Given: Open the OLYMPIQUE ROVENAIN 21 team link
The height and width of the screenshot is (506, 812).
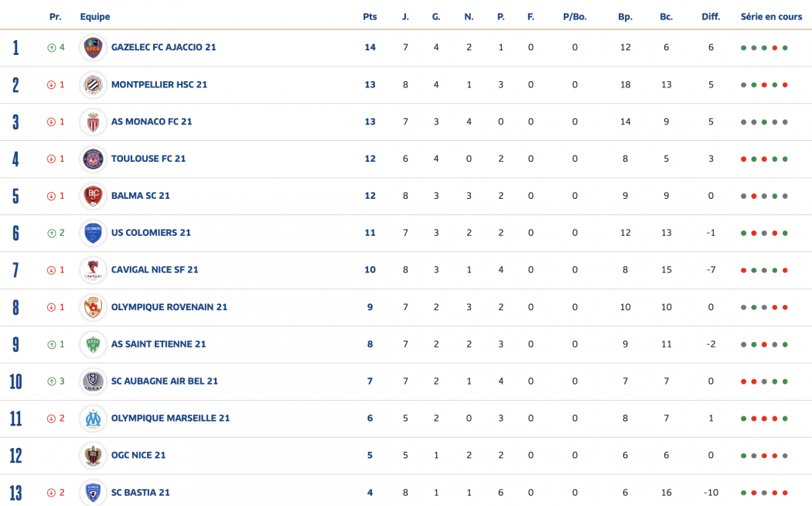Looking at the screenshot, I should click(x=169, y=307).
